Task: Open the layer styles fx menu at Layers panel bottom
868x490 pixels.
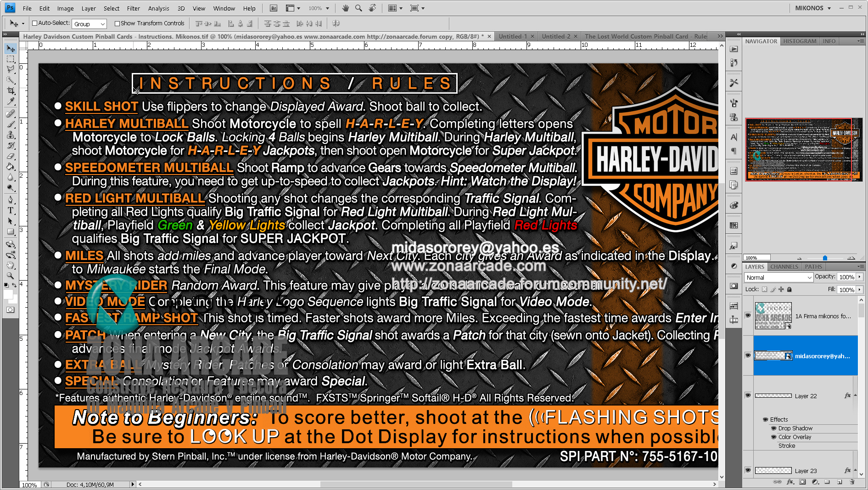Action: [x=790, y=483]
